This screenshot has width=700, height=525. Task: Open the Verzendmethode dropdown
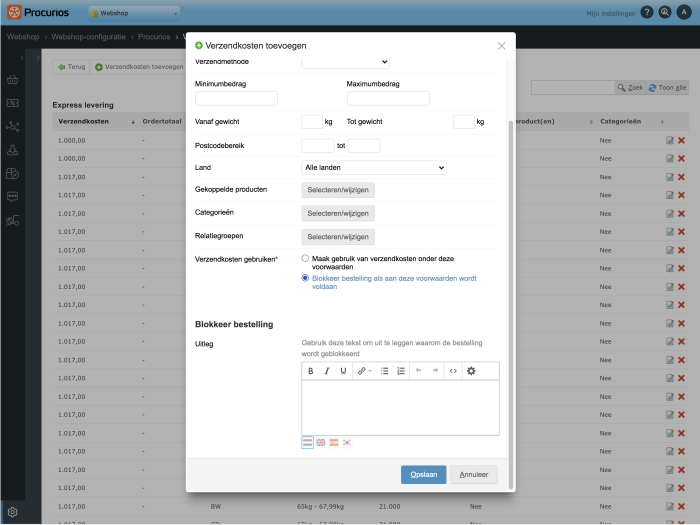click(345, 62)
